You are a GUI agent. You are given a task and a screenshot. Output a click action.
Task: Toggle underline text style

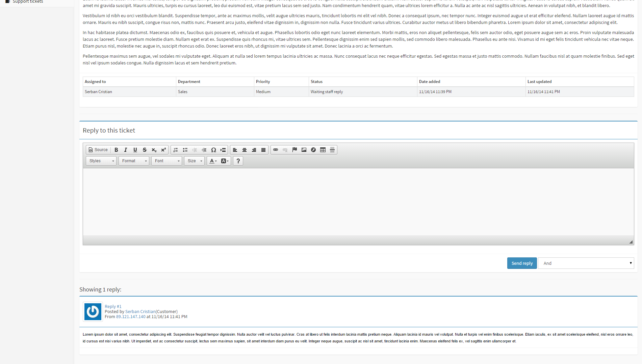[x=135, y=150]
